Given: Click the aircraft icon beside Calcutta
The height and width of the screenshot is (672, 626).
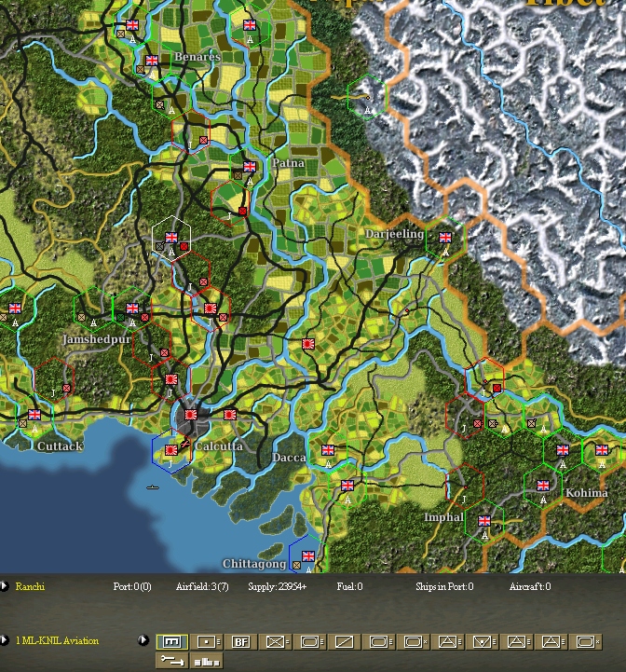Looking at the screenshot, I should [x=185, y=443].
